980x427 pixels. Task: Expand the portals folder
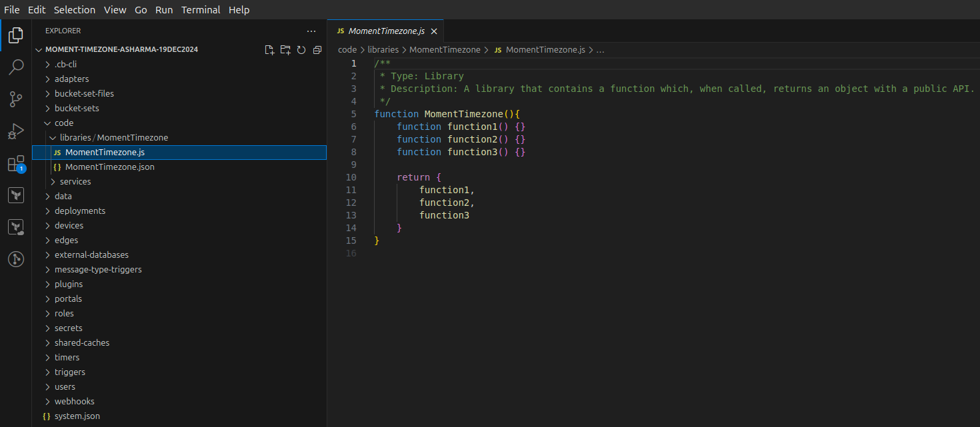(68, 299)
